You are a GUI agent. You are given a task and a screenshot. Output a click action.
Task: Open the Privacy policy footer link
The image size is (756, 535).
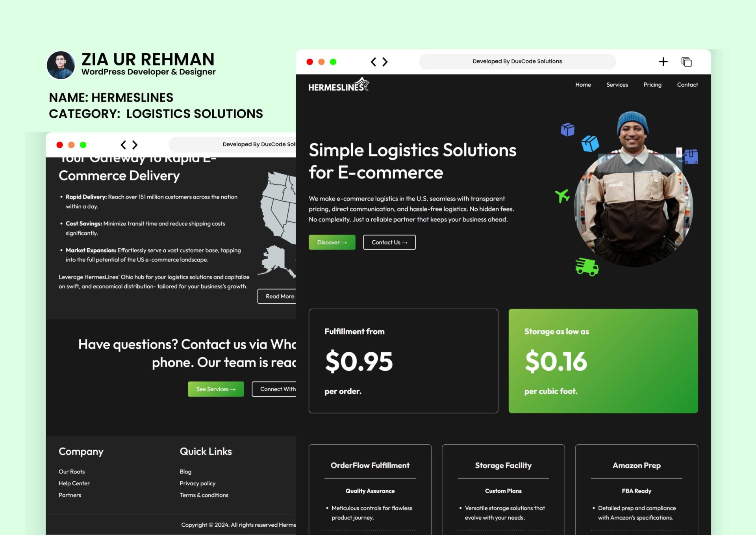198,483
